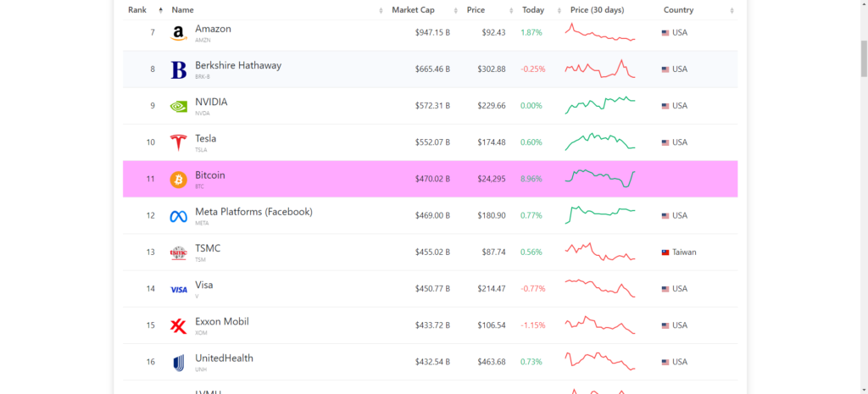
Task: Click the USA flag in UnitedHealth row
Action: [x=665, y=362]
